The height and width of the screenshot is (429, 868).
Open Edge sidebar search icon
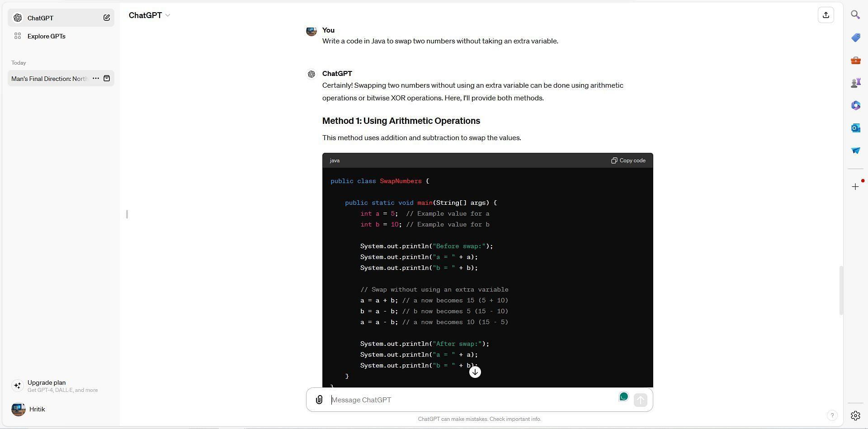855,15
